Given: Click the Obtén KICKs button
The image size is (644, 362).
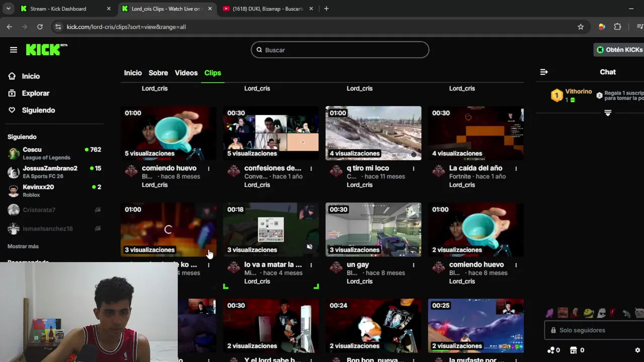Looking at the screenshot, I should [619, 50].
